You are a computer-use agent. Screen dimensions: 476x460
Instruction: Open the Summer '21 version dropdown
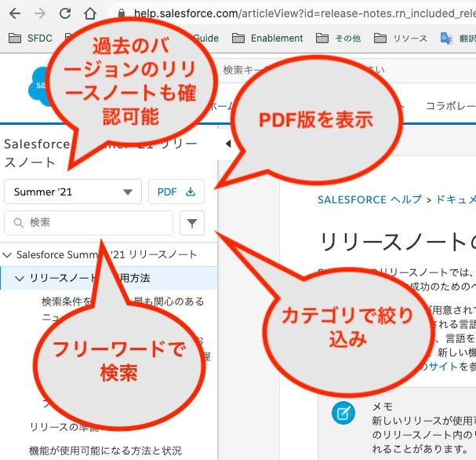pyautogui.click(x=73, y=192)
